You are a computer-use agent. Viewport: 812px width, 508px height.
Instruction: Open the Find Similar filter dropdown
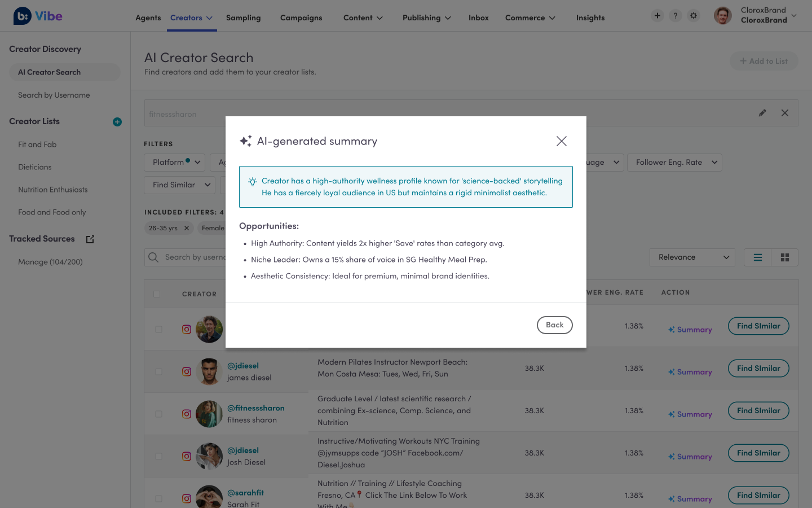(x=179, y=185)
